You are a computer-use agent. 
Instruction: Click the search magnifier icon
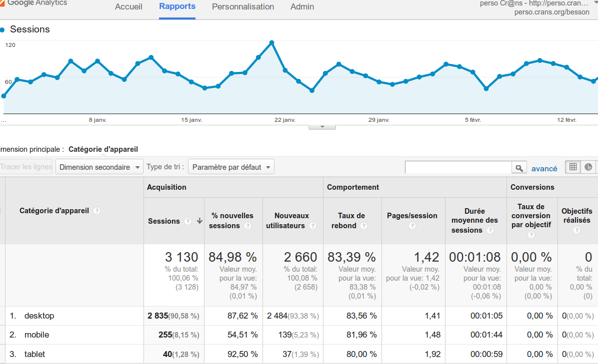[519, 168]
